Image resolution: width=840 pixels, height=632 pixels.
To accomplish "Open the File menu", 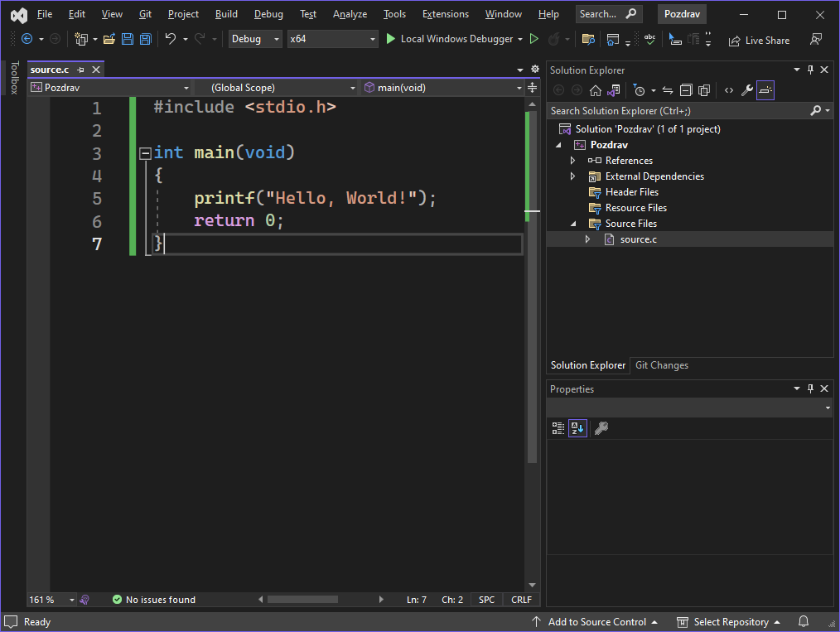I will click(45, 14).
